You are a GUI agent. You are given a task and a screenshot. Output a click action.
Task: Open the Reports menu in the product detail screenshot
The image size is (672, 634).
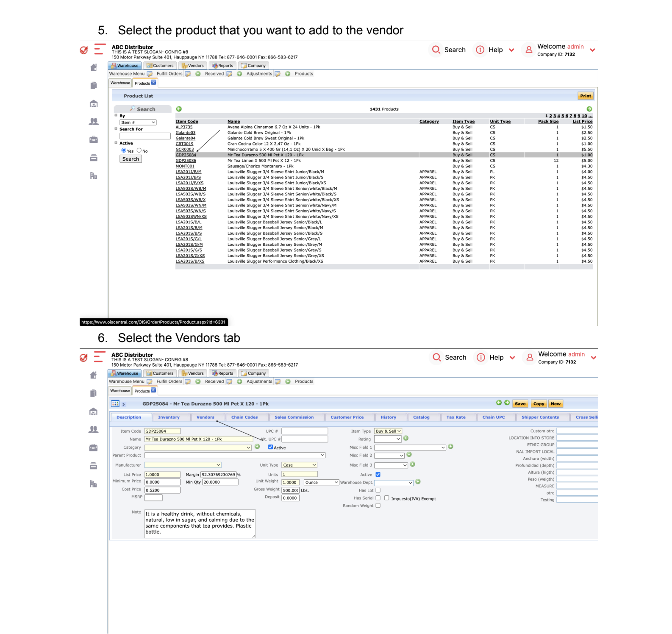pyautogui.click(x=222, y=373)
